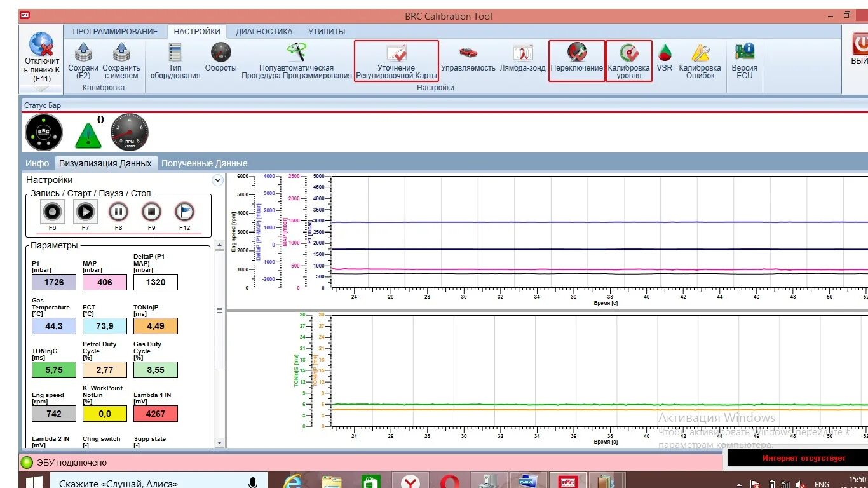Select the MAP value box 406

coord(105,282)
